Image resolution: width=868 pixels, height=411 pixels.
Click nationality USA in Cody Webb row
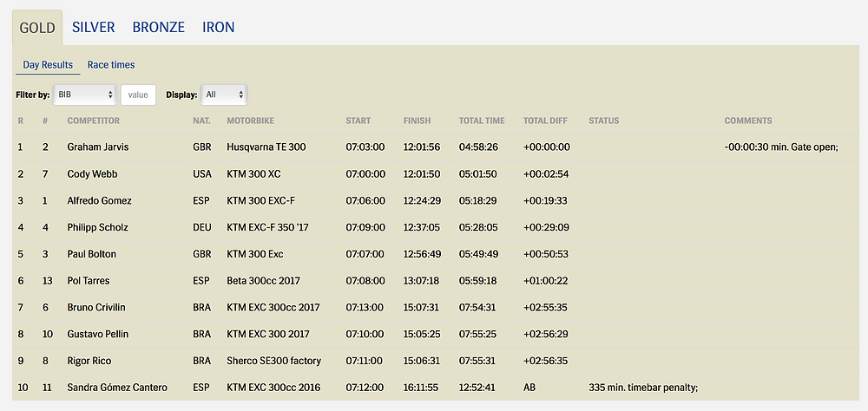[x=201, y=173]
